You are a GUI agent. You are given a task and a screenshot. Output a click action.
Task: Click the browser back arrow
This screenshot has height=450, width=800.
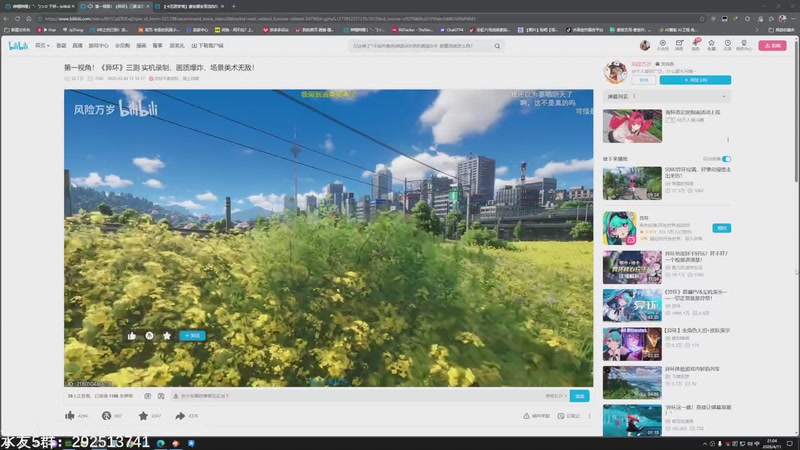pos(6,19)
